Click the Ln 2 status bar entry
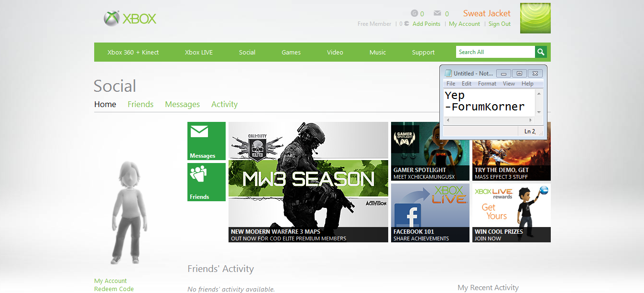The width and height of the screenshot is (644, 293). point(530,131)
